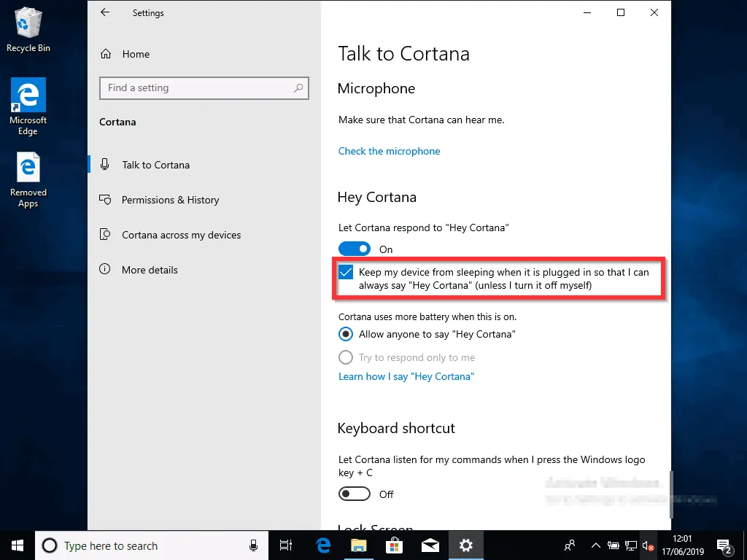Open the Recycle Bin desktop icon
The height and width of the screenshot is (560, 747).
28,29
